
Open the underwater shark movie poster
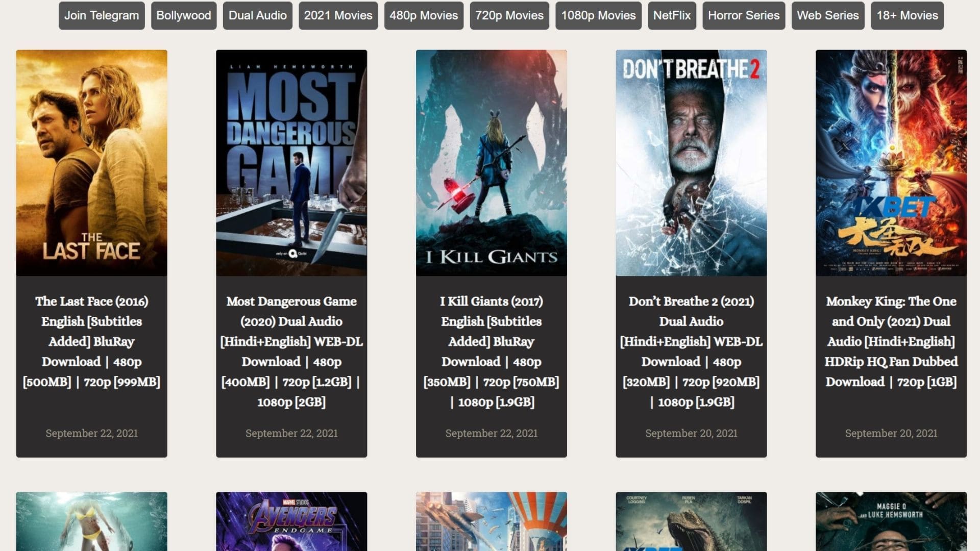point(92,521)
